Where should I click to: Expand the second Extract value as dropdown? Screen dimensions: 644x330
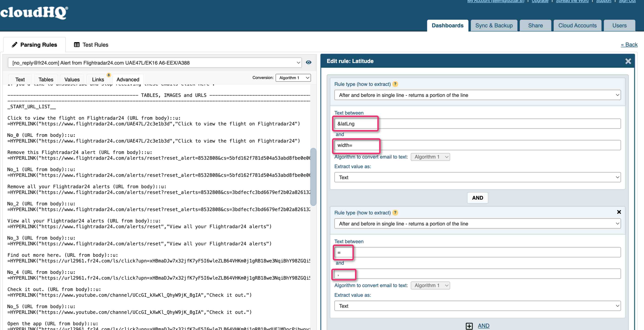[477, 306]
